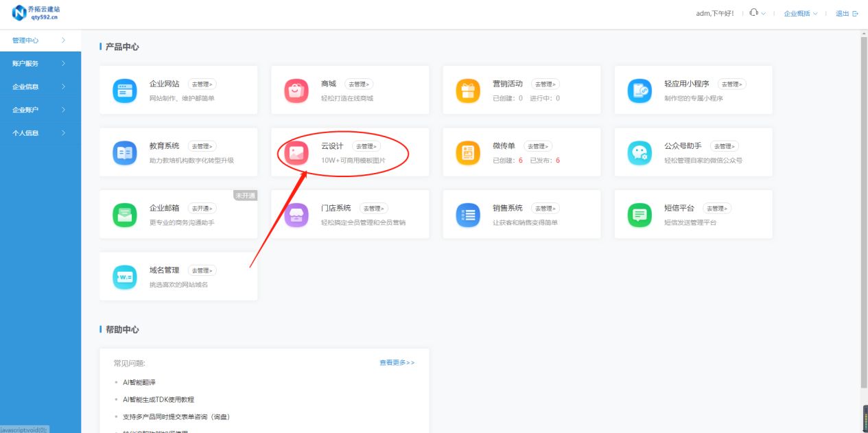This screenshot has width=868, height=433.
Task: Switch to the 管理中心 sidebar menu
Action: tap(31, 40)
